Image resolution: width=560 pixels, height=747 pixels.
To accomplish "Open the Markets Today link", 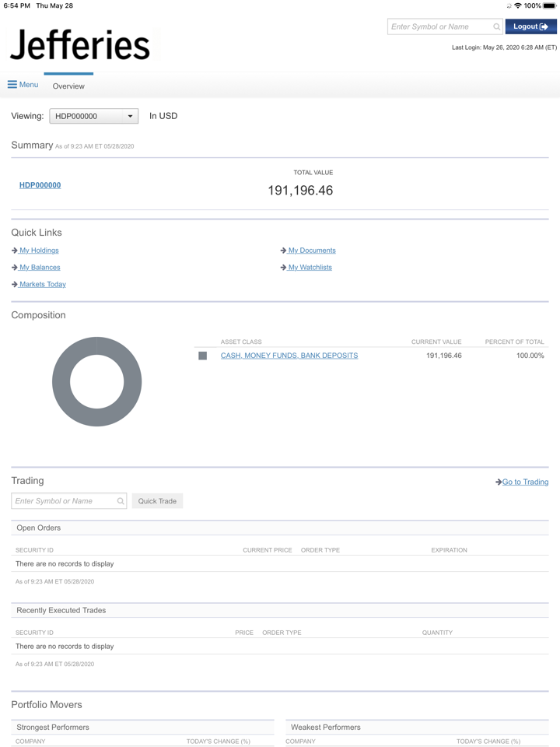I will pyautogui.click(x=42, y=285).
